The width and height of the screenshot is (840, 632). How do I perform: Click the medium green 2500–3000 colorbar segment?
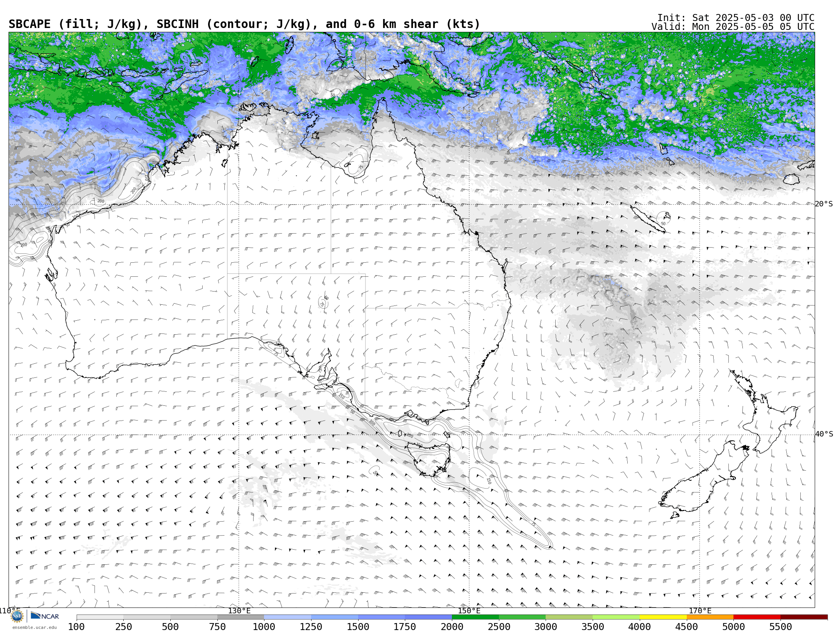tap(522, 617)
